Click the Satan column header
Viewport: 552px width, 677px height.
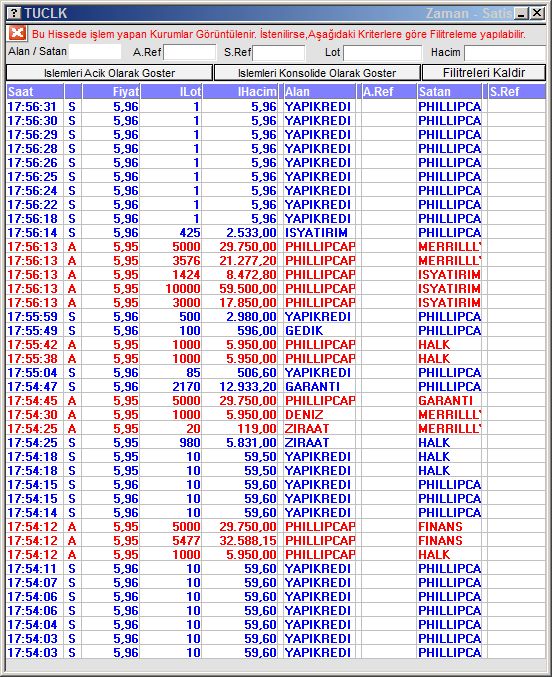click(449, 92)
